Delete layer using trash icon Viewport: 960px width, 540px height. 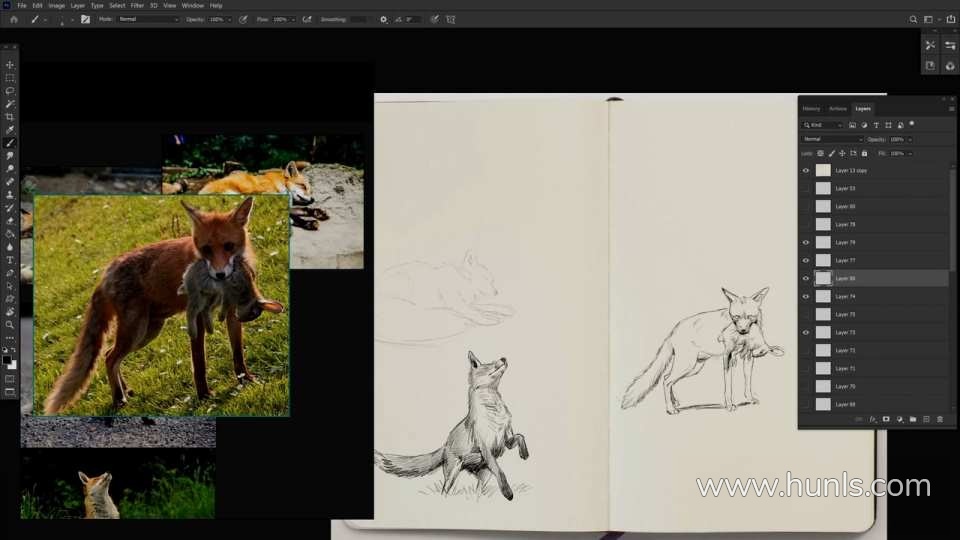point(939,419)
